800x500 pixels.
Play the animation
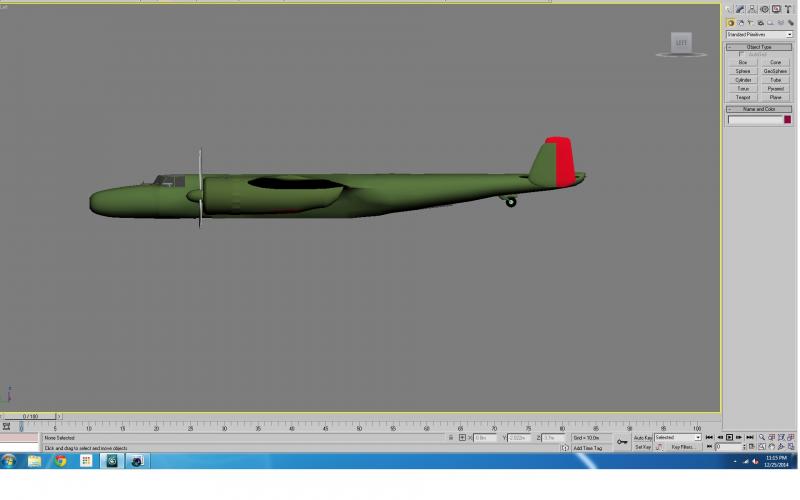(x=730, y=437)
